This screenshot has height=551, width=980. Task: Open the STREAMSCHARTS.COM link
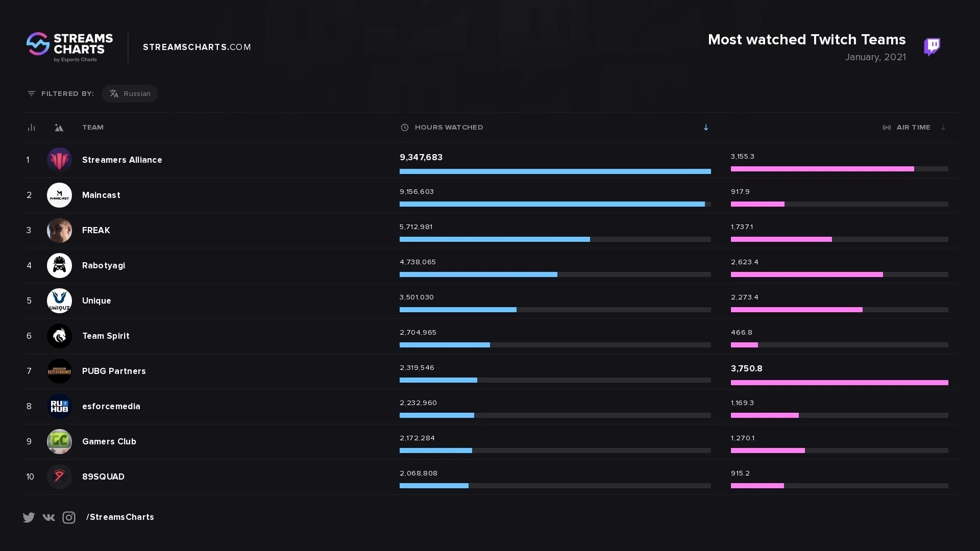point(197,47)
